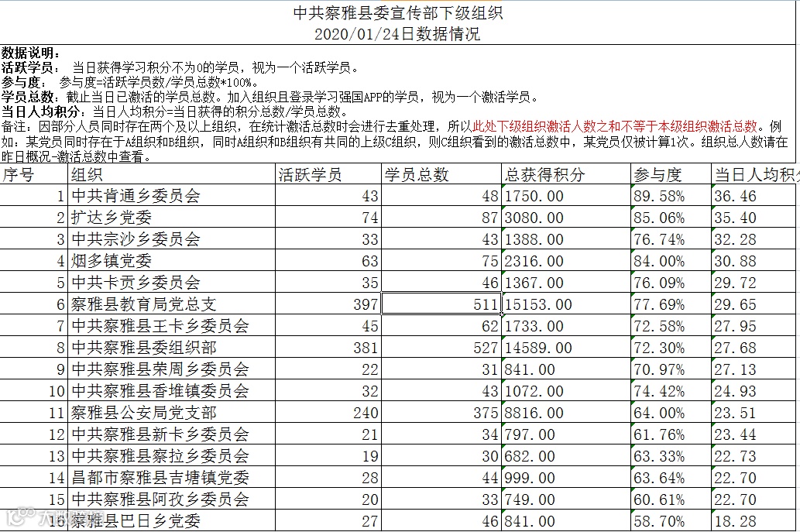Image resolution: width=800 pixels, height=532 pixels.
Task: Select the date cell 2020/01/24日数据情况
Action: click(x=398, y=34)
